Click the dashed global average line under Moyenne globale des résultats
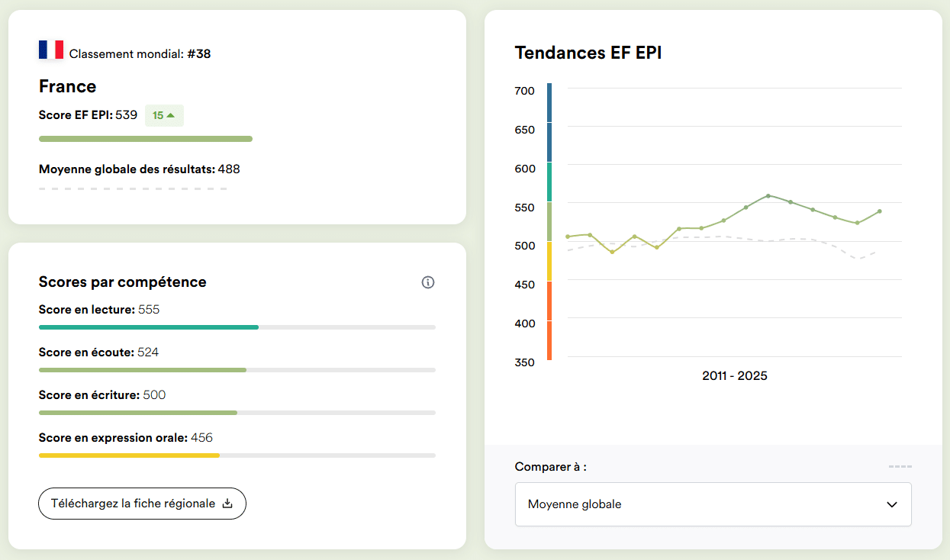 tap(134, 188)
